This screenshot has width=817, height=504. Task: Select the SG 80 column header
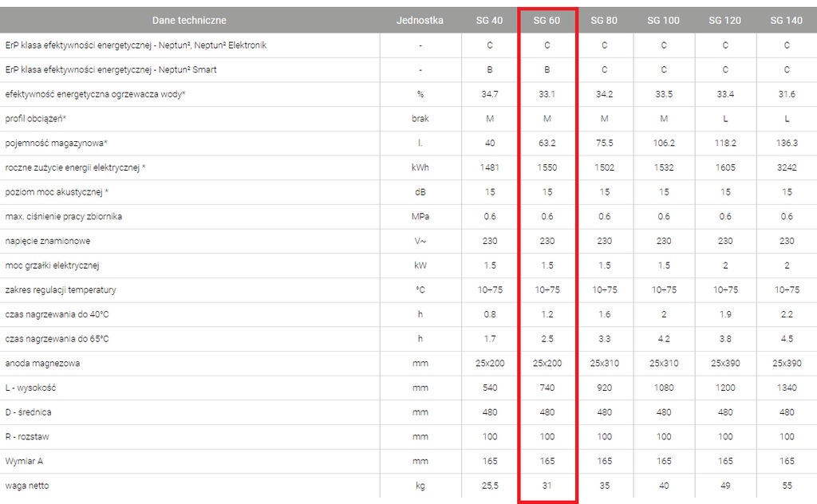click(x=604, y=21)
